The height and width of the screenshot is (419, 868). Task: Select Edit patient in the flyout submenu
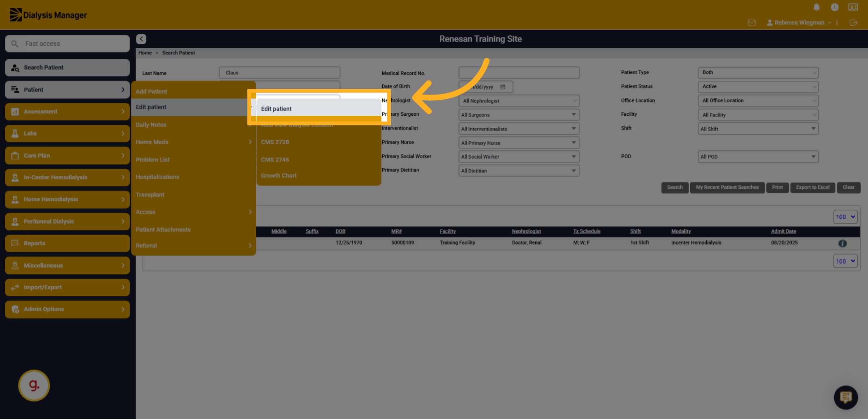coord(319,108)
